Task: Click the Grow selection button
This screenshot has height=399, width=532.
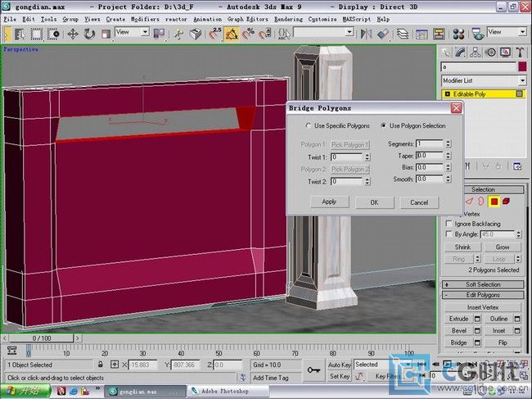Action: tap(503, 247)
